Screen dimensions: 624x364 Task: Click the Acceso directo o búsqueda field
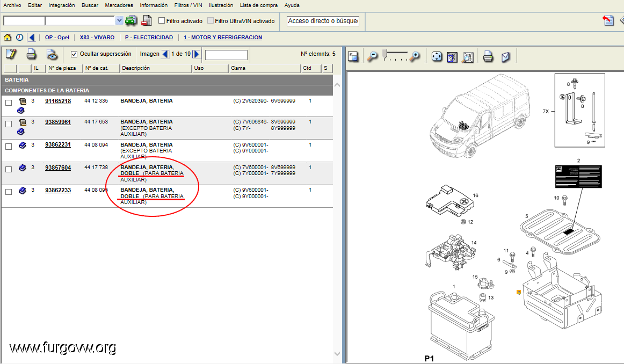pos(323,21)
